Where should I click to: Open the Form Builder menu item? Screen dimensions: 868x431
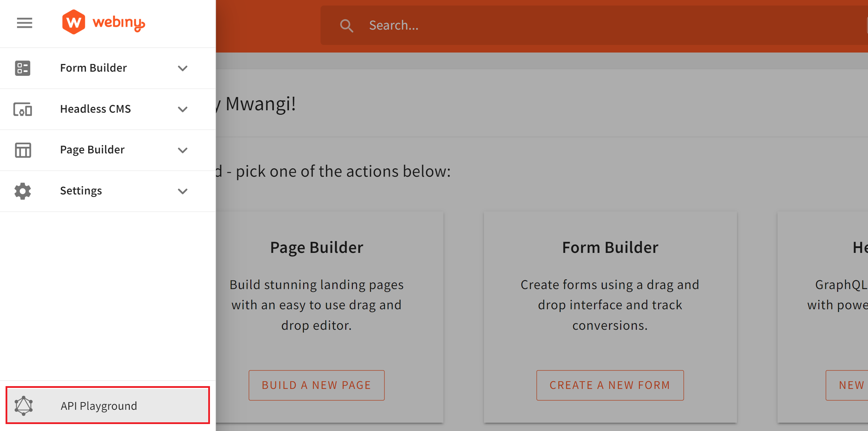[x=108, y=68]
